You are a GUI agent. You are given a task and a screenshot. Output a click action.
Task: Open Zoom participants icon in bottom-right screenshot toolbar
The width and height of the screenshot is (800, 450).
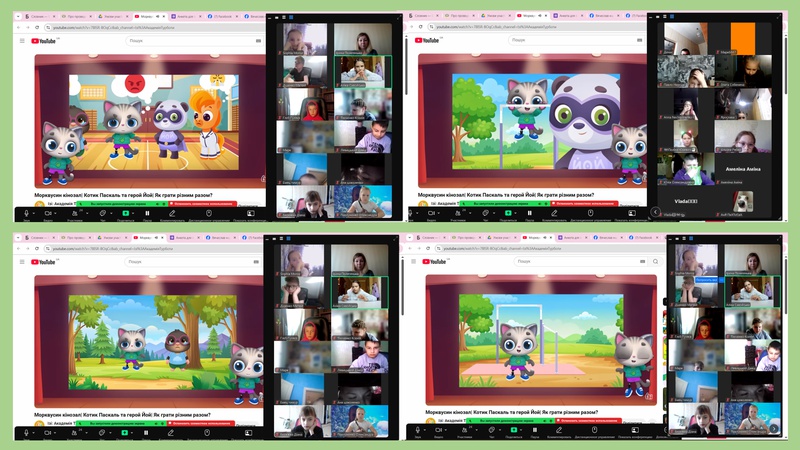tap(464, 430)
